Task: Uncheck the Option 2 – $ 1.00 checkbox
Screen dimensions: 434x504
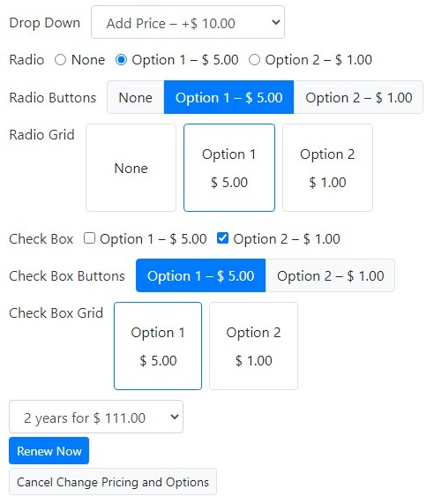Action: (x=222, y=238)
